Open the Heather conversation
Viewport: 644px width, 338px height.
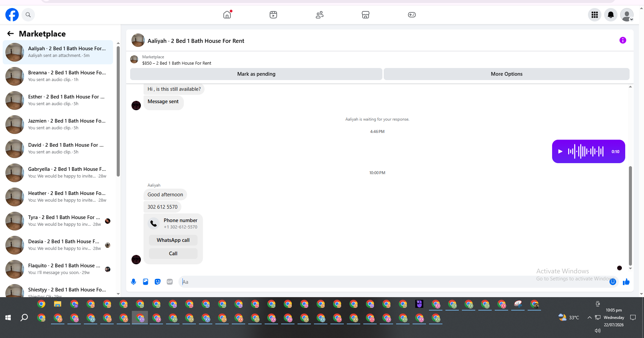tap(58, 197)
